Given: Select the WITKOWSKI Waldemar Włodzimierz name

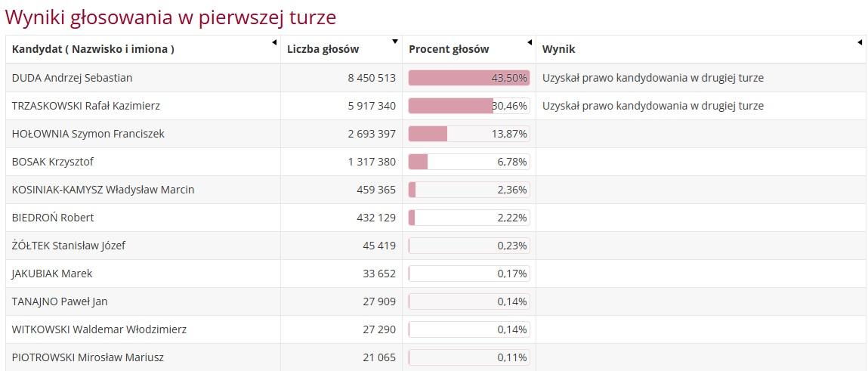Looking at the screenshot, I should tap(99, 329).
